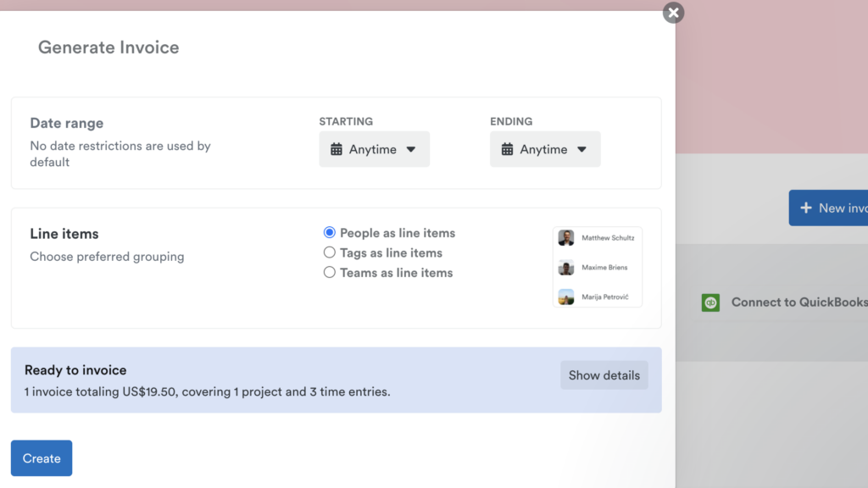Close the Generate Invoice dialog
Viewport: 868px width, 488px height.
pyautogui.click(x=673, y=13)
